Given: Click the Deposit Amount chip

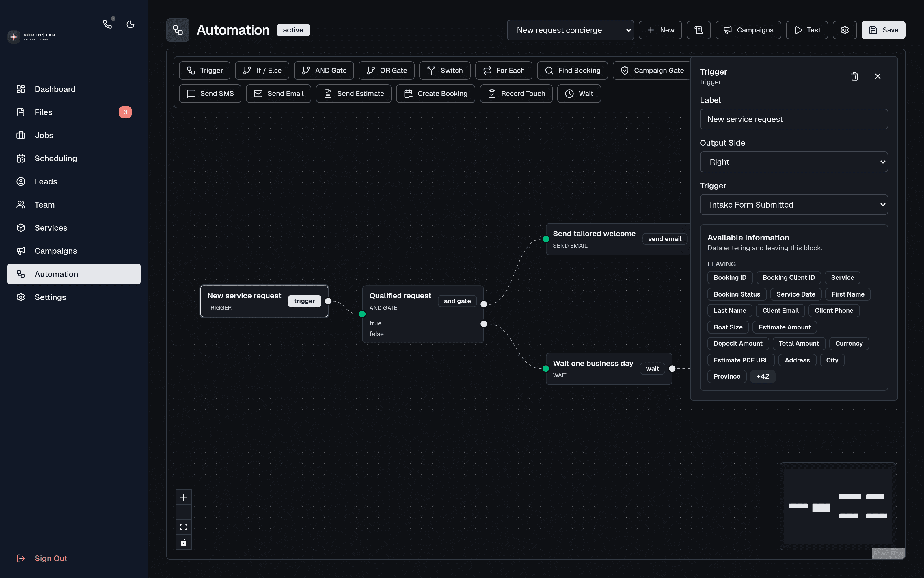Looking at the screenshot, I should coord(738,343).
